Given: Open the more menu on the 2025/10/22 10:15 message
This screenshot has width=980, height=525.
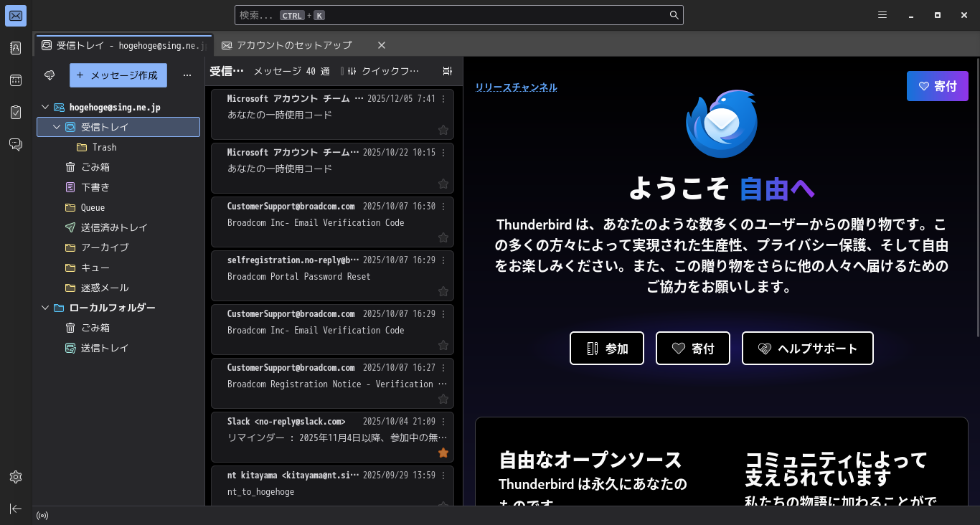Looking at the screenshot, I should (x=443, y=153).
